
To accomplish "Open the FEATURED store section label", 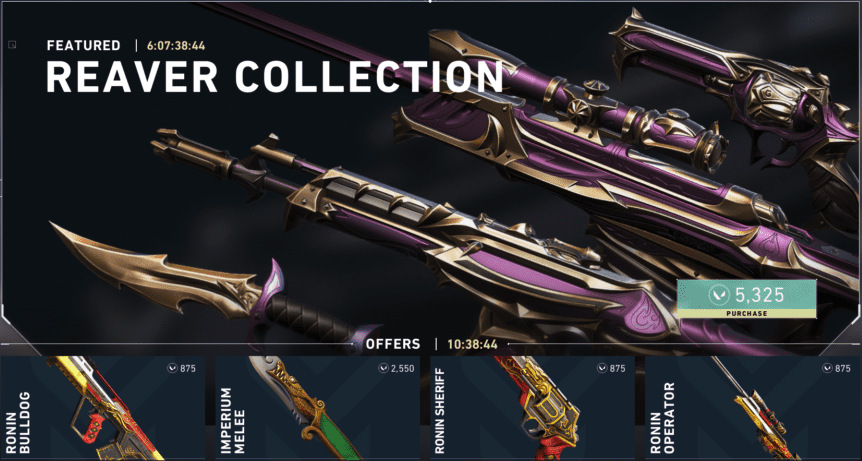I will [84, 46].
